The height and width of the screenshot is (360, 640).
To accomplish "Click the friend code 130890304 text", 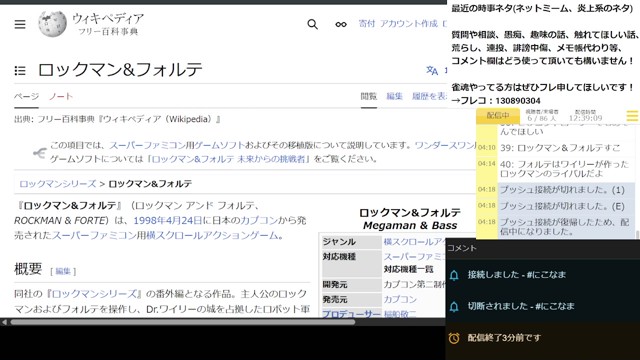I will (x=518, y=101).
